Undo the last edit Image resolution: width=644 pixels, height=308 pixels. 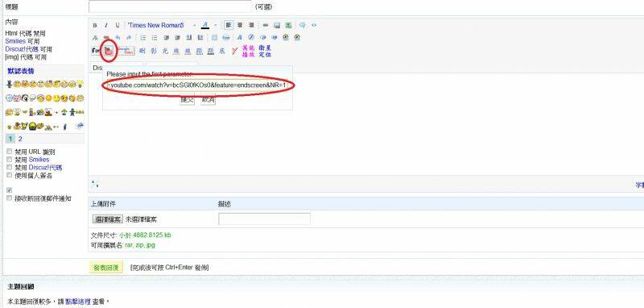(118, 37)
